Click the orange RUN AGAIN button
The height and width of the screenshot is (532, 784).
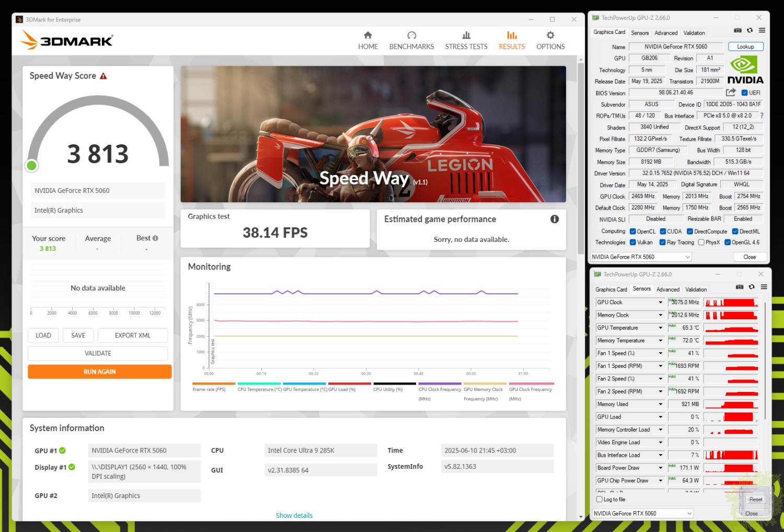99,372
